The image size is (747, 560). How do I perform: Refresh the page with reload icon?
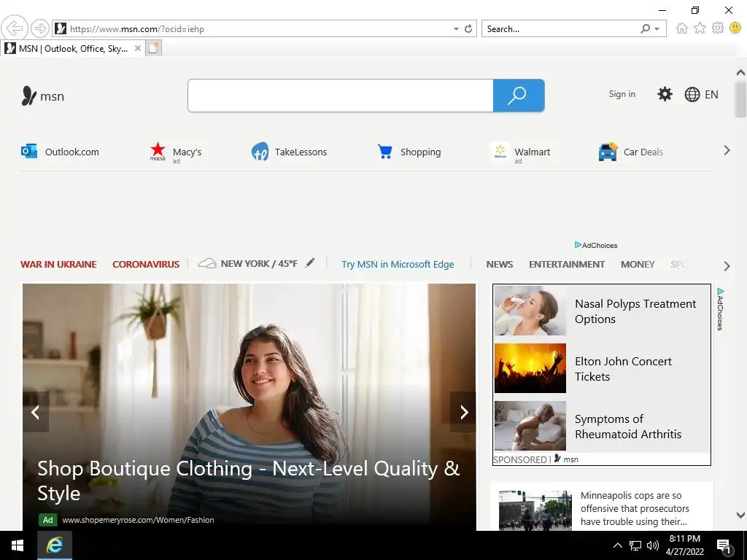(x=468, y=28)
